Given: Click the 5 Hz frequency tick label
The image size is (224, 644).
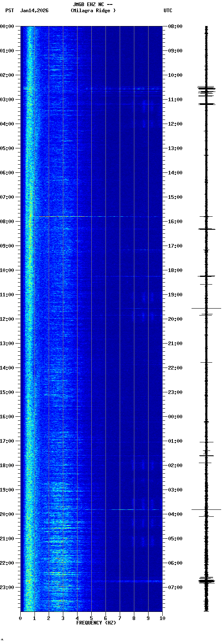Looking at the screenshot, I should click(x=91, y=618).
